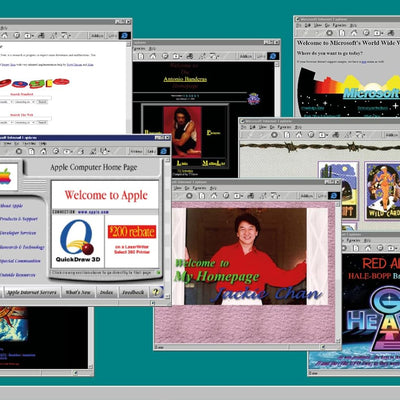
Task: Click Home icon in Microsoft homepage window
Action: point(354,33)
